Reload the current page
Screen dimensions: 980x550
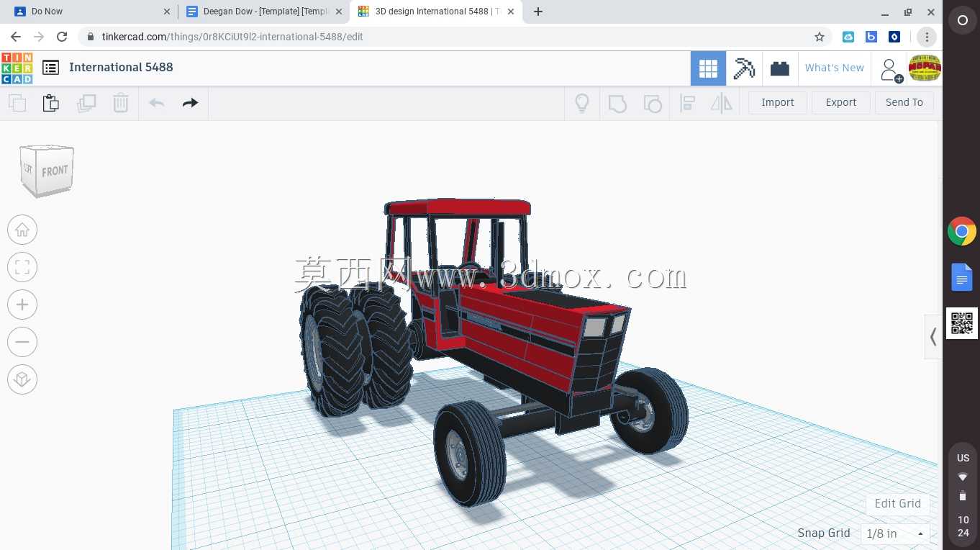[x=62, y=37]
